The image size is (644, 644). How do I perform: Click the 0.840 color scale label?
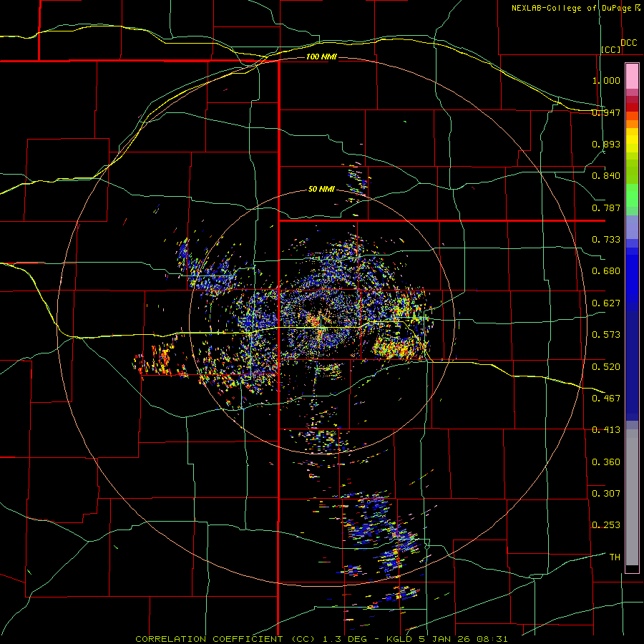tap(606, 176)
